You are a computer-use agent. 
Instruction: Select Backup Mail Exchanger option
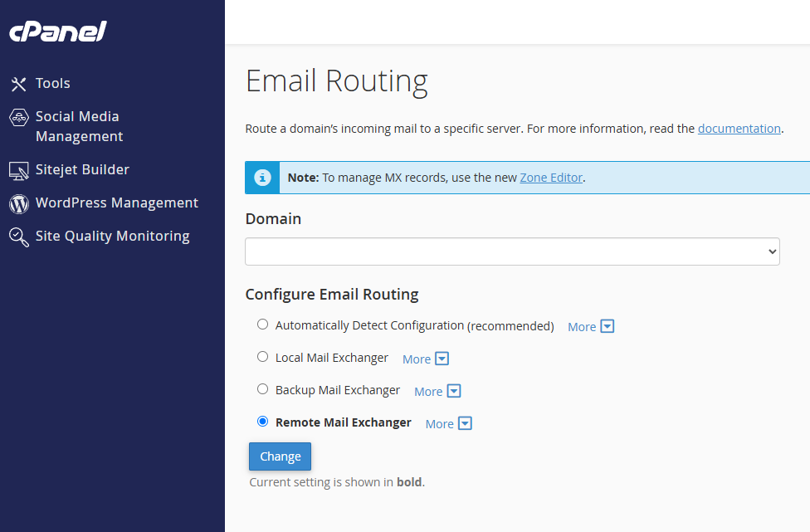click(x=262, y=388)
